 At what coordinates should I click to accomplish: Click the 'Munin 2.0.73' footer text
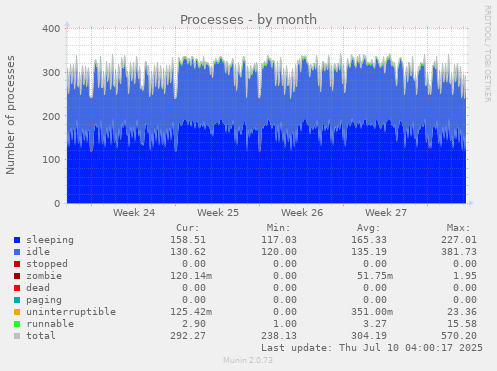tap(248, 360)
